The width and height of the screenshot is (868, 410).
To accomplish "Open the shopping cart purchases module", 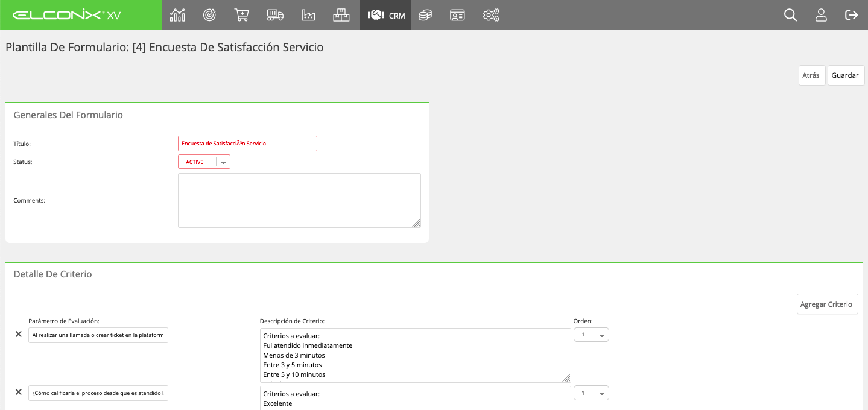I will click(241, 15).
